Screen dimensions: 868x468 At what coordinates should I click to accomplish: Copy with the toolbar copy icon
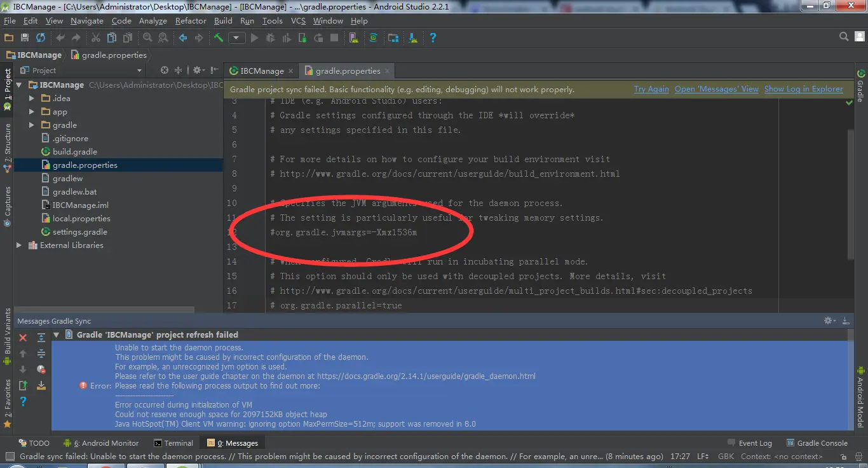[x=112, y=38]
